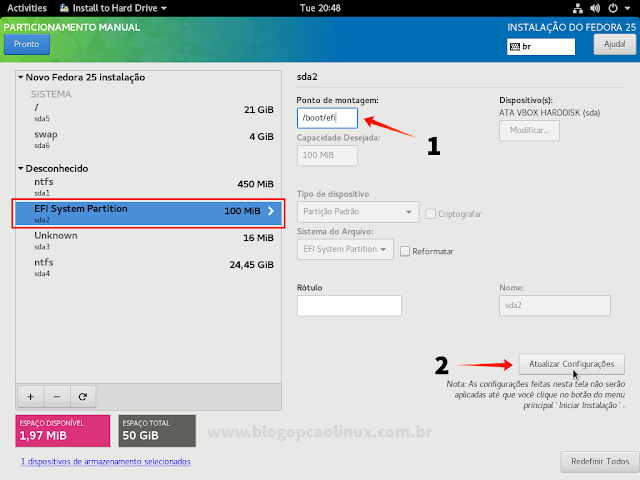Open the Install to Hard Drive app menu

coord(113,8)
